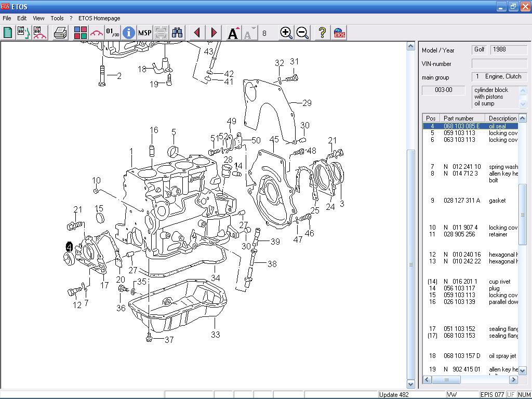Click parts list horizontal scroll right arrow
This screenshot has width=532, height=399.
(514, 379)
